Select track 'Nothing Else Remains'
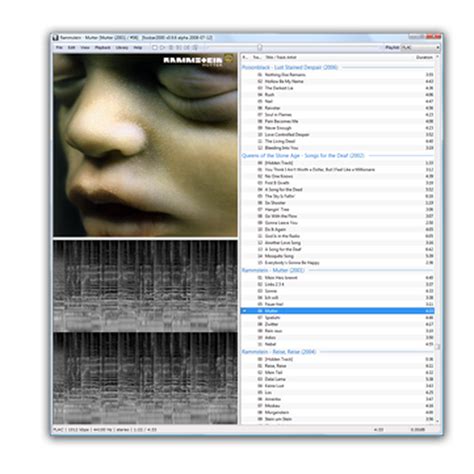Image resolution: width=474 pixels, height=474 pixels. pyautogui.click(x=337, y=75)
